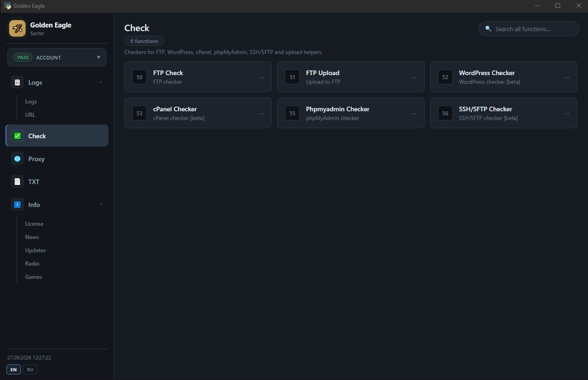Image resolution: width=588 pixels, height=380 pixels.
Task: Open the TXT section
Action: [57, 182]
